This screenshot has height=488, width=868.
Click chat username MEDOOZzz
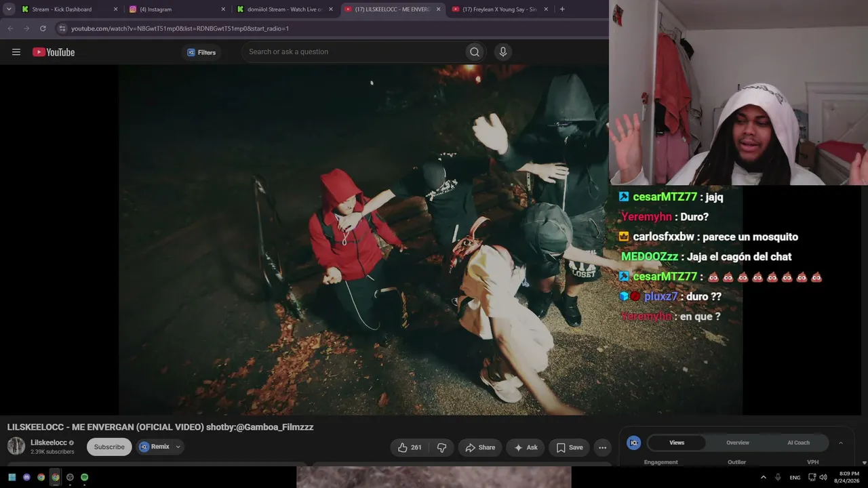pyautogui.click(x=650, y=257)
